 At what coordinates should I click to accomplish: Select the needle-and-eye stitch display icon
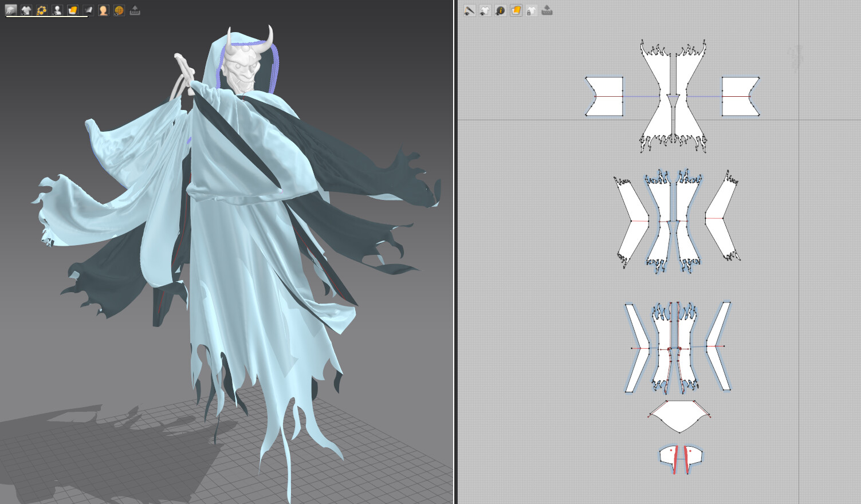click(x=470, y=10)
